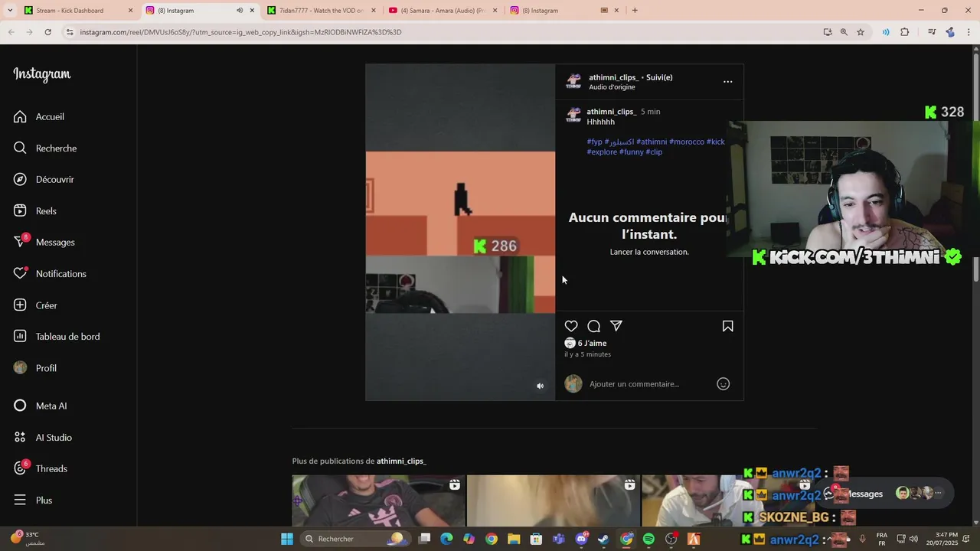980x551 pixels.
Task: Open the volume control in system tray
Action: [x=913, y=539]
